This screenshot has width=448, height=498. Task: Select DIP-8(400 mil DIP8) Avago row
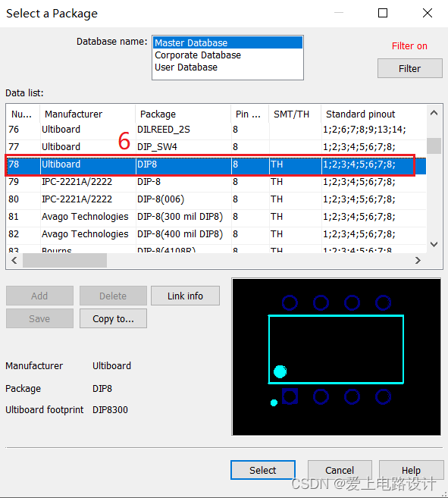tap(216, 234)
